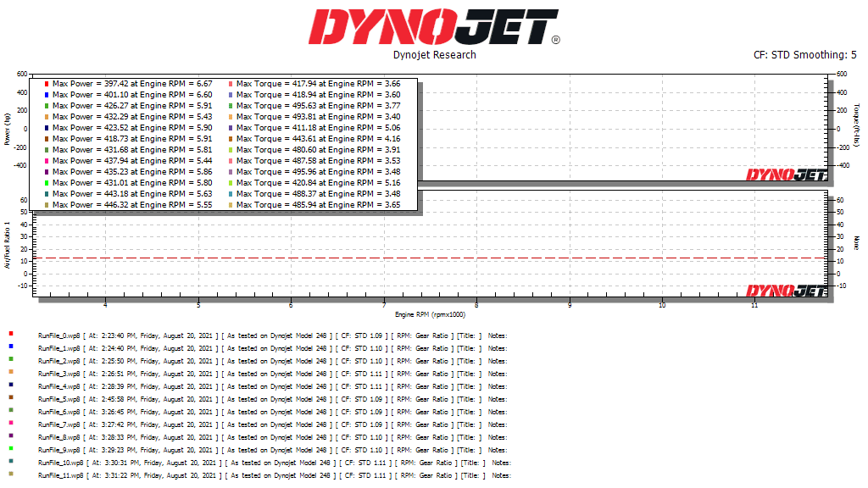Click the red swatch for RunFile_0.wp8
The height and width of the screenshot is (488, 868).
pyautogui.click(x=10, y=334)
